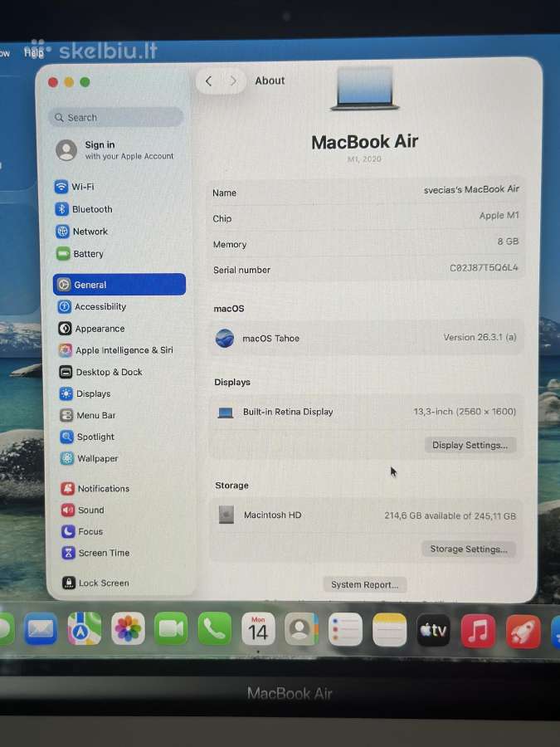This screenshot has height=747, width=560.
Task: Go forward with the right chevron
Action: 233,81
